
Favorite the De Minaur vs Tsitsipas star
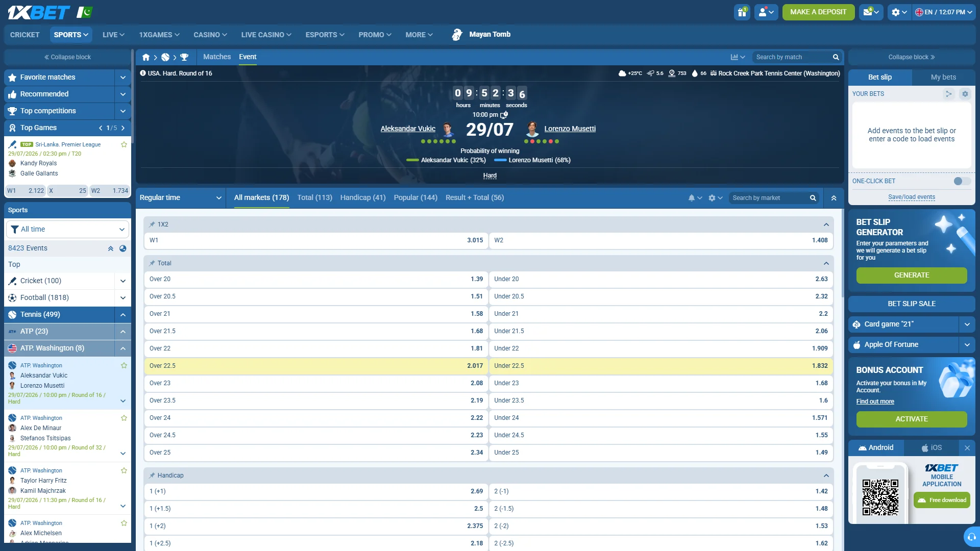(x=124, y=418)
